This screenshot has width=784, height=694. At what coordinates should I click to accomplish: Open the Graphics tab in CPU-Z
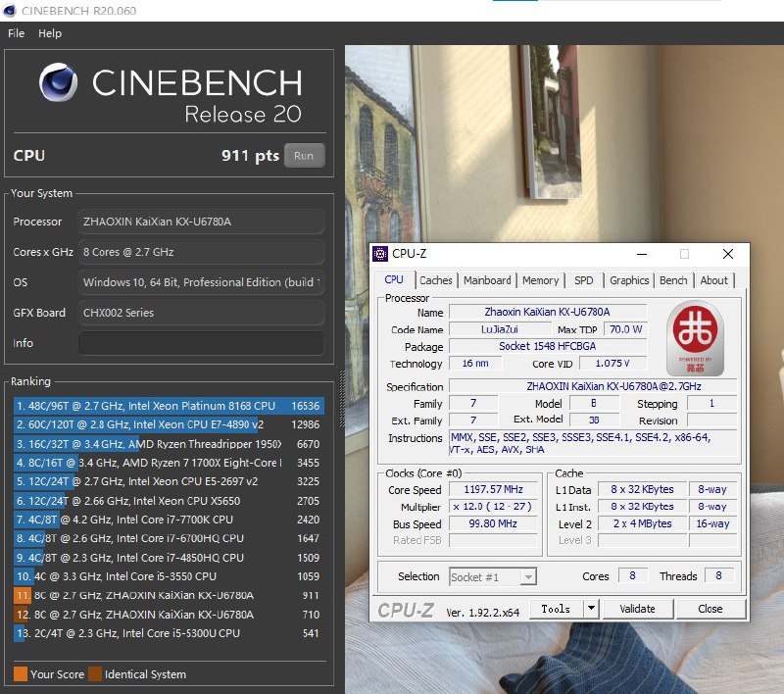tap(629, 280)
